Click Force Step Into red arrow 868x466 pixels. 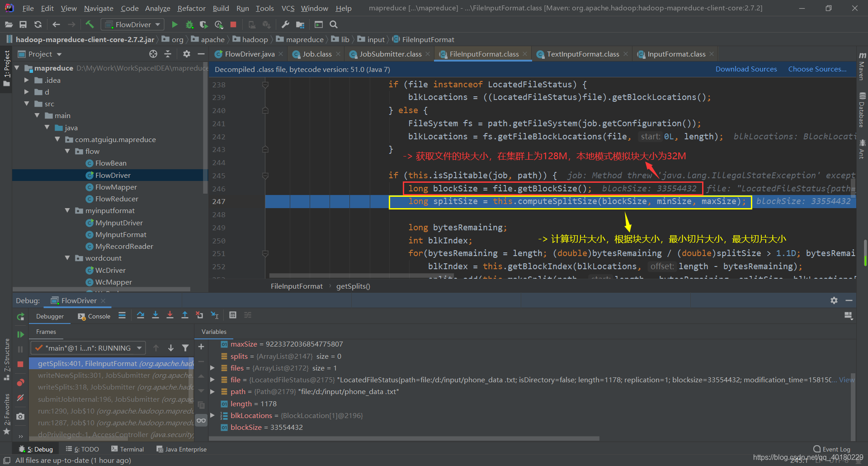(170, 315)
